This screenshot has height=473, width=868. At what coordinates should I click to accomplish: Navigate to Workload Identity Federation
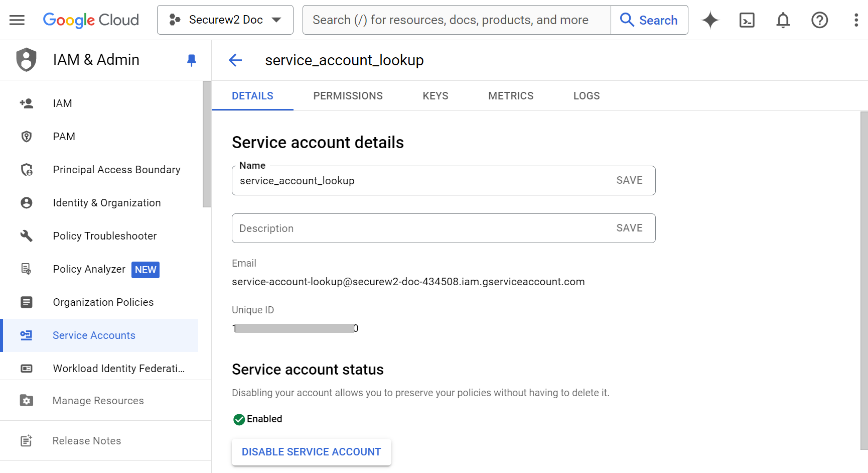pyautogui.click(x=118, y=369)
